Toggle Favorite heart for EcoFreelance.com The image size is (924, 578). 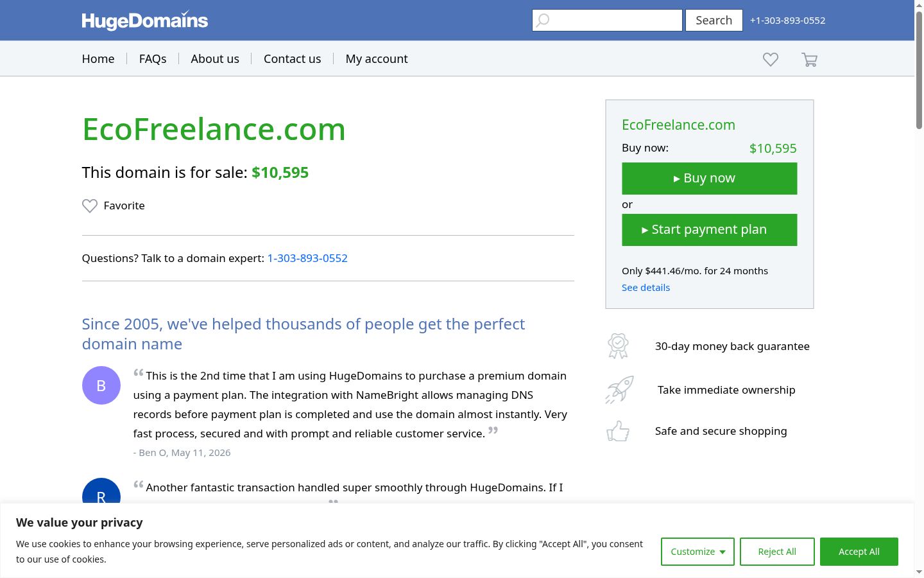tap(90, 206)
